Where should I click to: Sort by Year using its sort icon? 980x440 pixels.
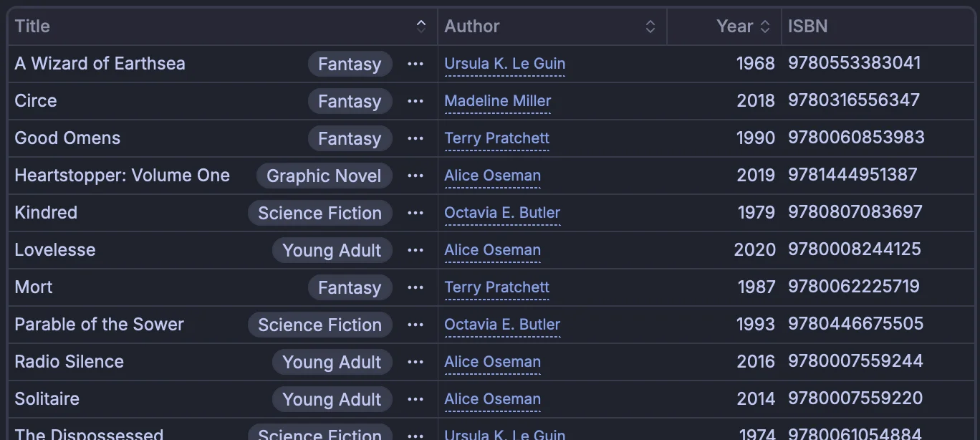(x=765, y=27)
